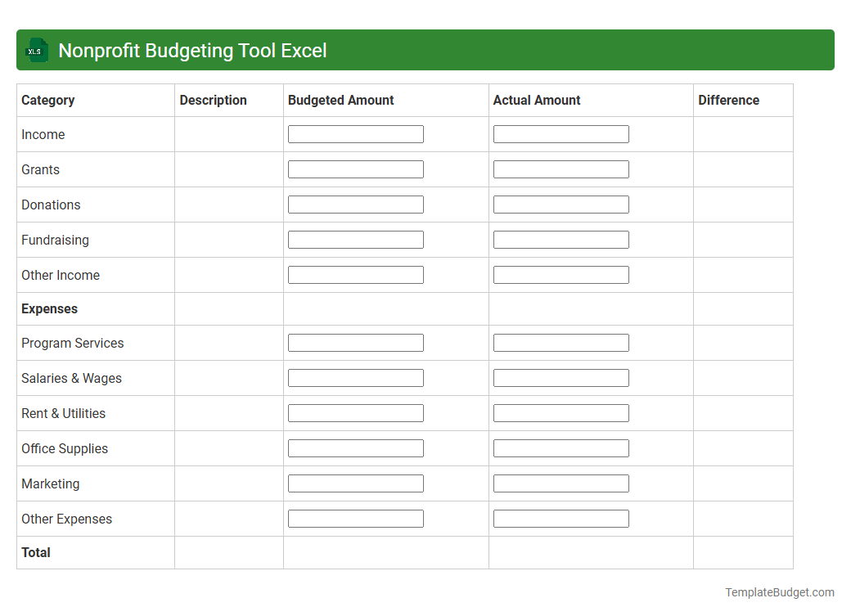Click the Grants actual amount field

point(561,169)
